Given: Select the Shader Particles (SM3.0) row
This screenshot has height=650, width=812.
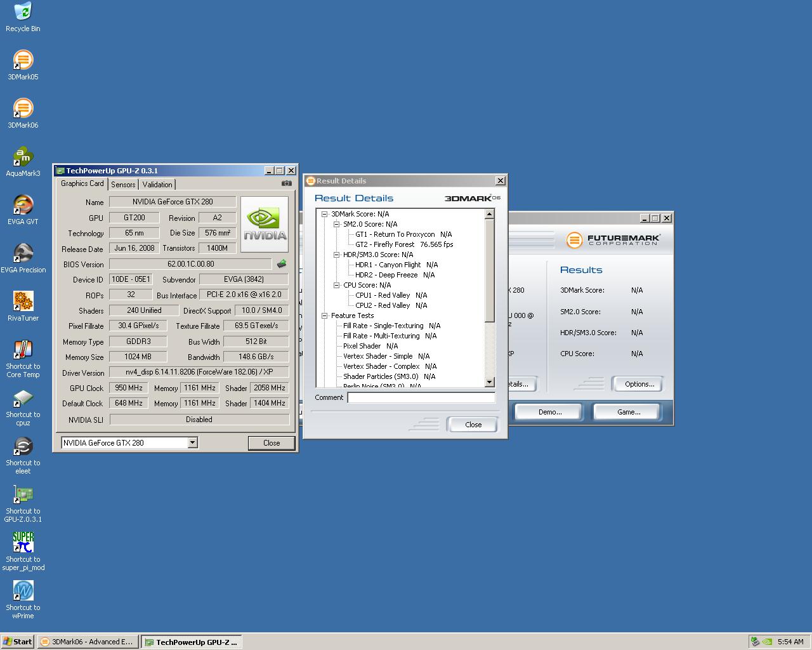Looking at the screenshot, I should point(389,376).
